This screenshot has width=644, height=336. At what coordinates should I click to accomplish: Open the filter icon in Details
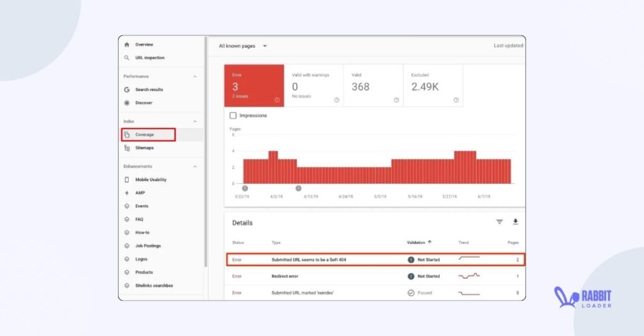[x=499, y=222]
